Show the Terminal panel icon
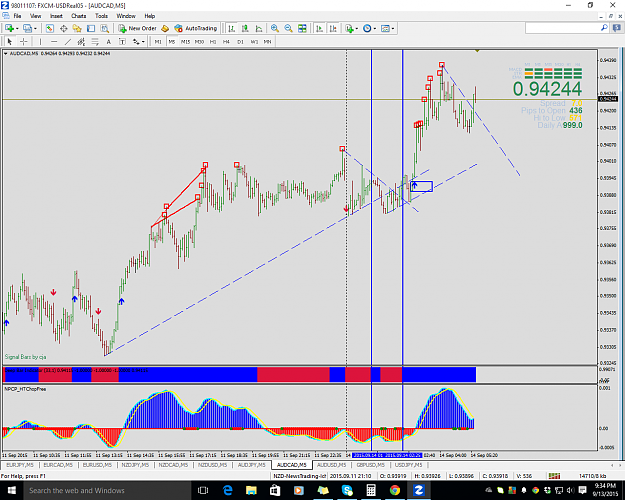Image resolution: width=625 pixels, height=500 pixels. coord(91,28)
